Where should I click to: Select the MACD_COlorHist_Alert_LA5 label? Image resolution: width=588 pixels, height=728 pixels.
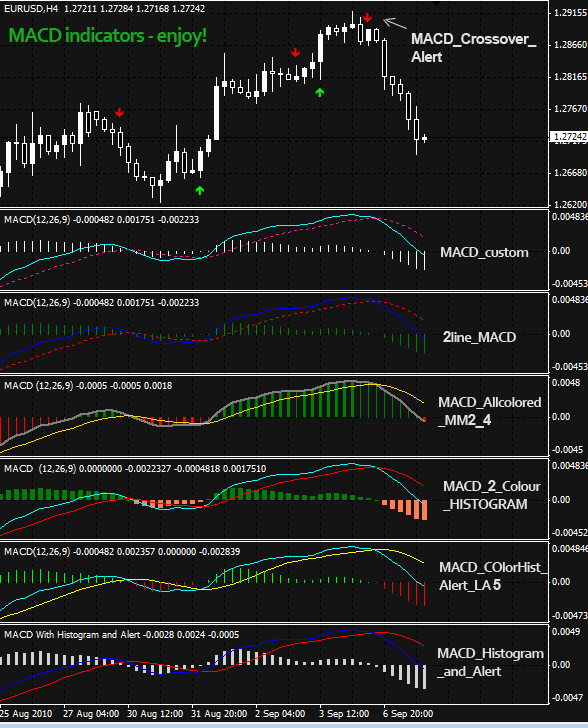pyautogui.click(x=493, y=576)
